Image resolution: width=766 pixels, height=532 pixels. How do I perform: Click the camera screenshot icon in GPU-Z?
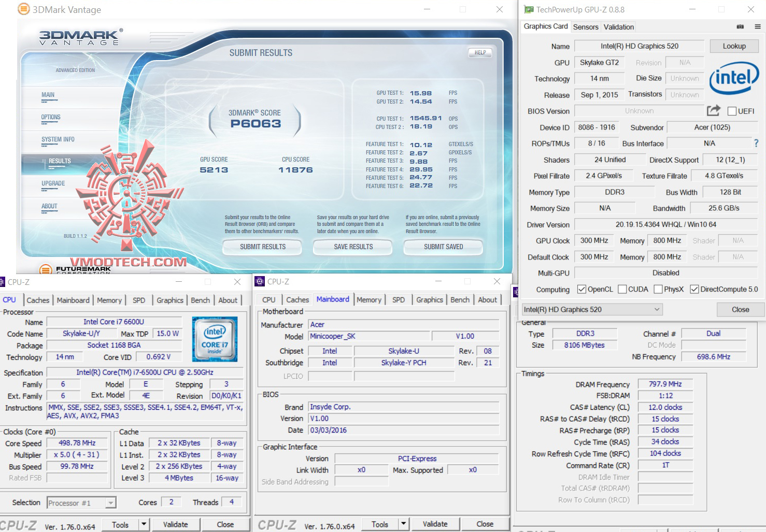740,26
